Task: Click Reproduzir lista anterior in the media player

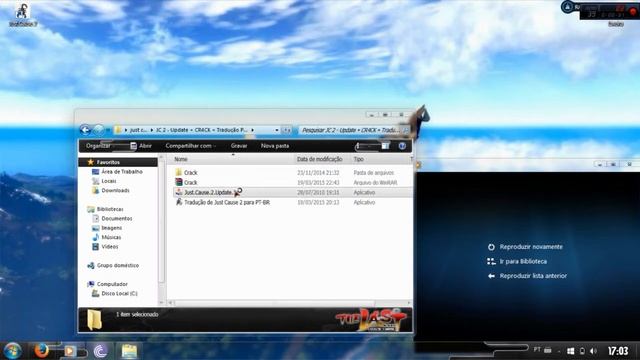Action: point(533,276)
